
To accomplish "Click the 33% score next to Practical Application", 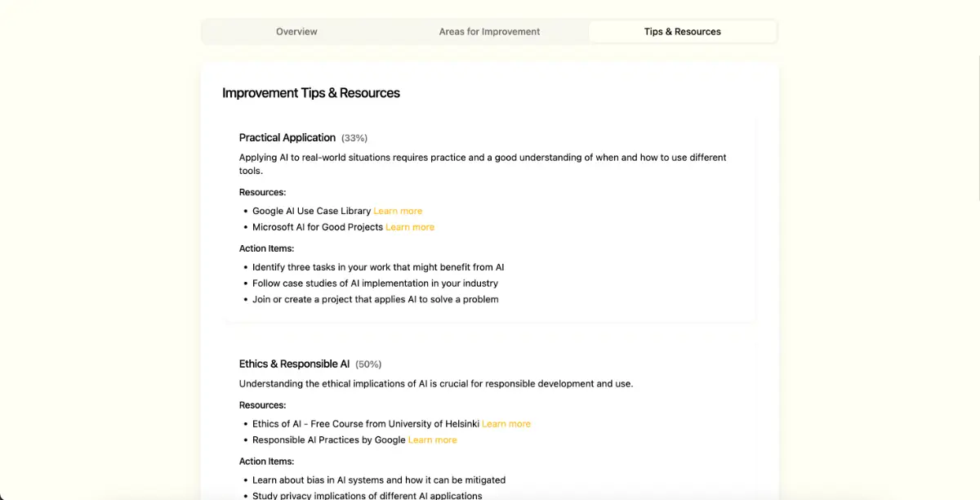I will 354,138.
